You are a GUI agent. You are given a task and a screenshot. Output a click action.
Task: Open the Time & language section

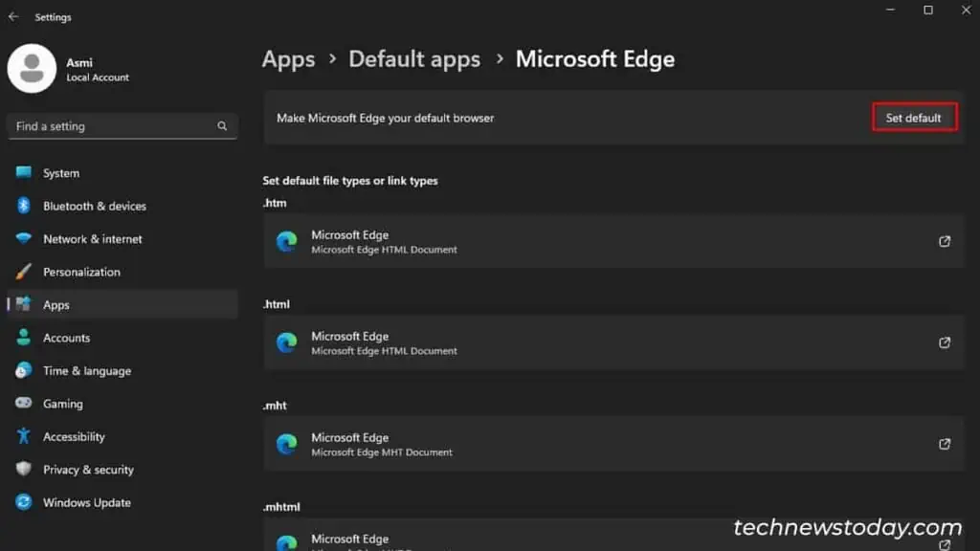(x=87, y=370)
